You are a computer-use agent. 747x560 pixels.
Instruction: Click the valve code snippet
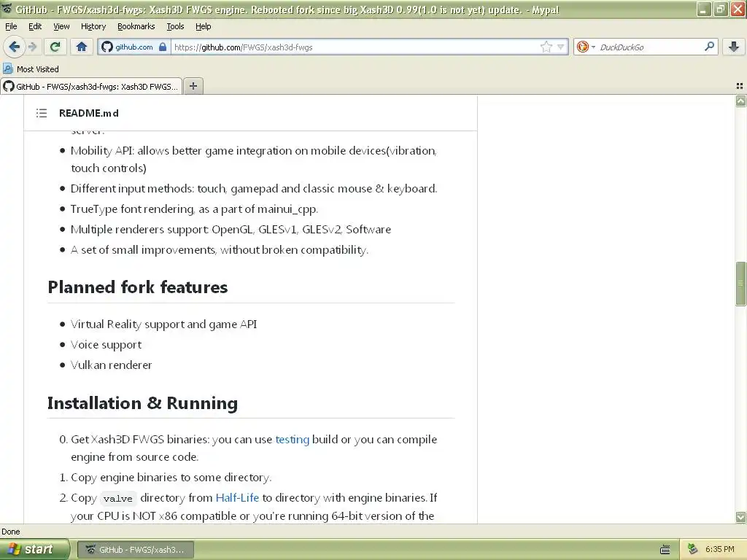point(117,498)
